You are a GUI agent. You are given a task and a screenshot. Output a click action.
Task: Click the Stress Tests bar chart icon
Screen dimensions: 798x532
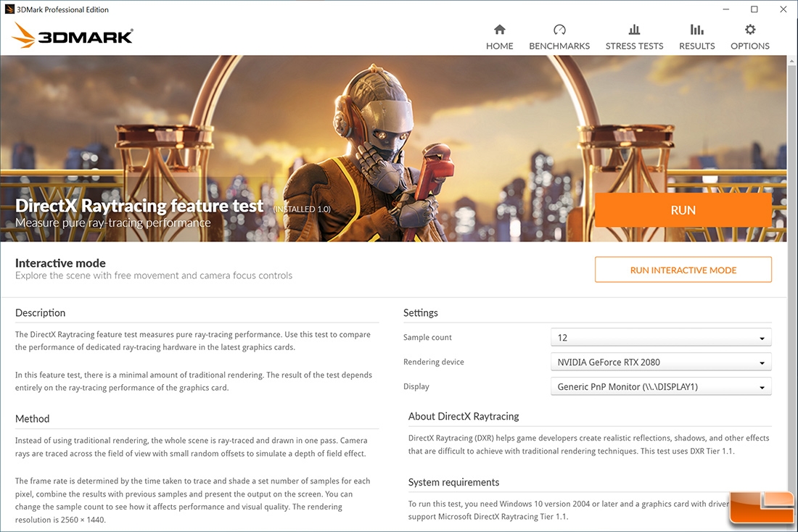[x=634, y=30]
